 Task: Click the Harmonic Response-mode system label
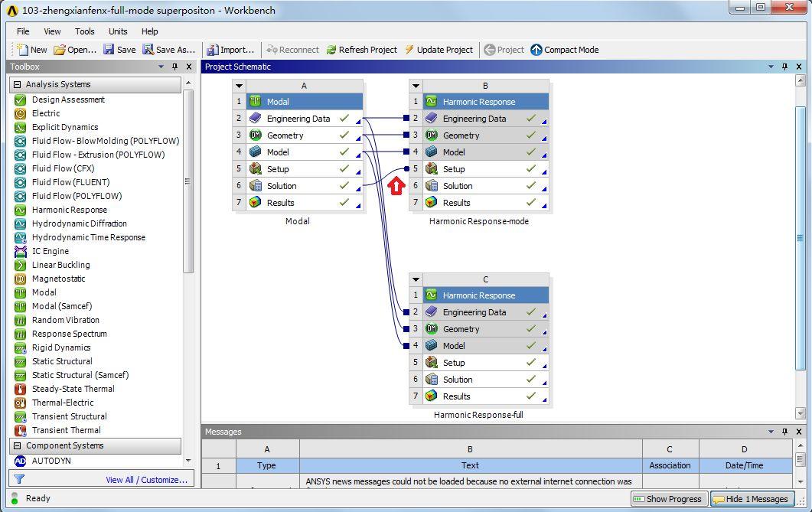tap(479, 221)
